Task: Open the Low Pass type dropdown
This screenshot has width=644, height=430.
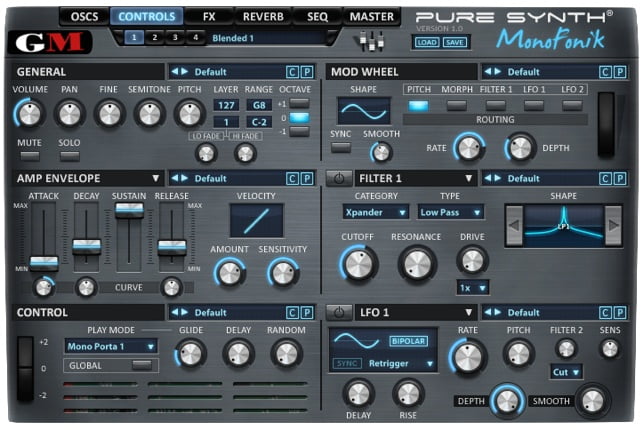Action: [x=450, y=212]
